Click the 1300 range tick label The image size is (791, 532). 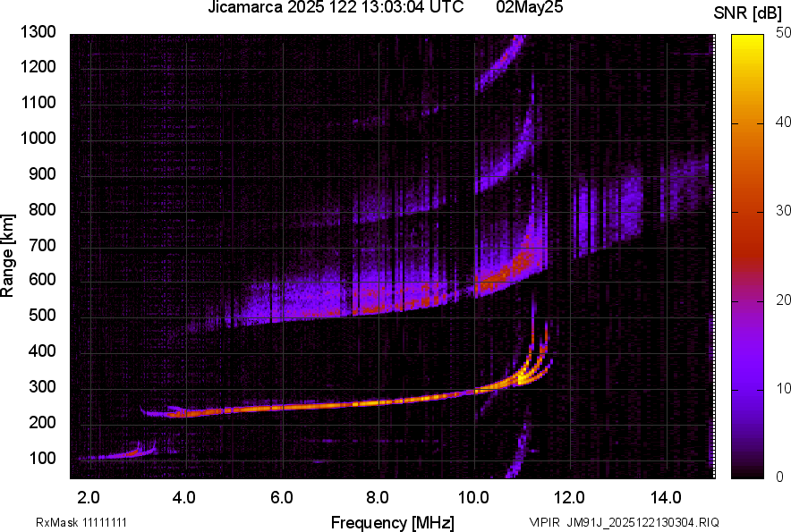click(38, 32)
